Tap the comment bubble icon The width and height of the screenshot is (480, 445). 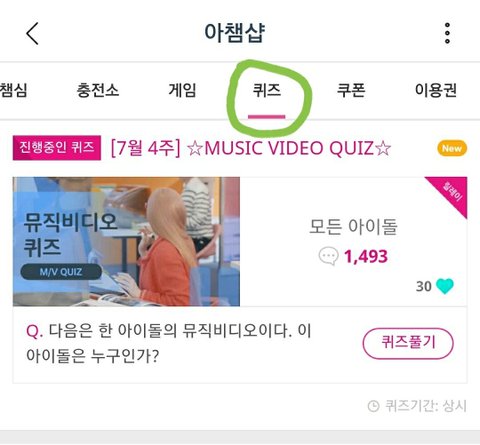coord(328,256)
